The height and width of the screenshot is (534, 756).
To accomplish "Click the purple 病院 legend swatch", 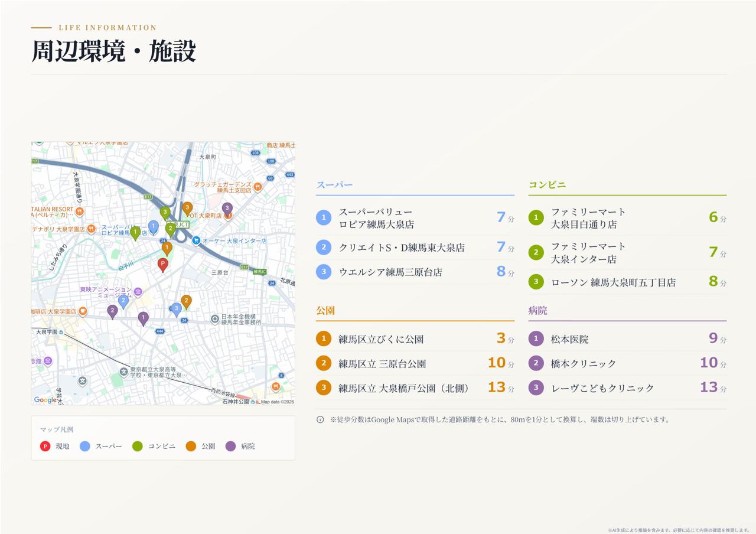I will click(x=230, y=446).
